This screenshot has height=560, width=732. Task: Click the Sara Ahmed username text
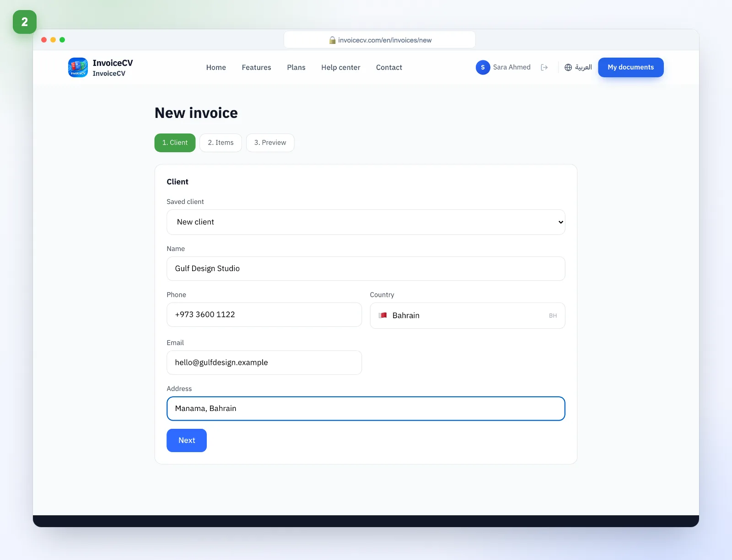coord(511,67)
